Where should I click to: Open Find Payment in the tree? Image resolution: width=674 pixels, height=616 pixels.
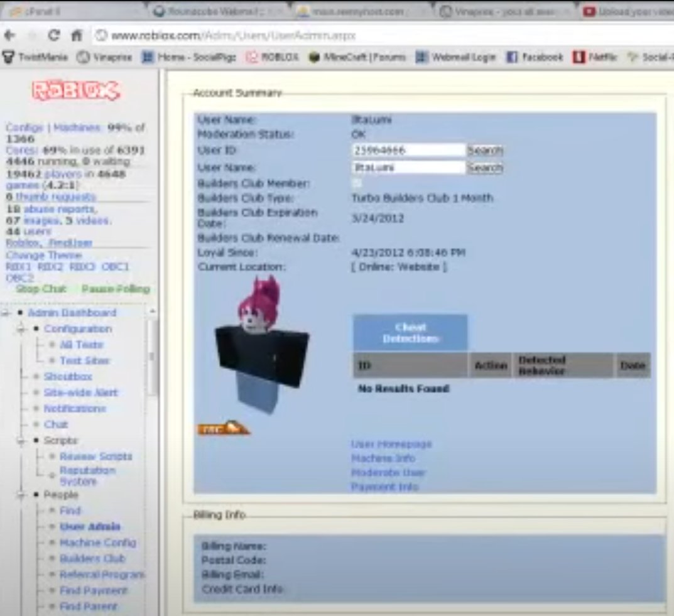tap(93, 590)
